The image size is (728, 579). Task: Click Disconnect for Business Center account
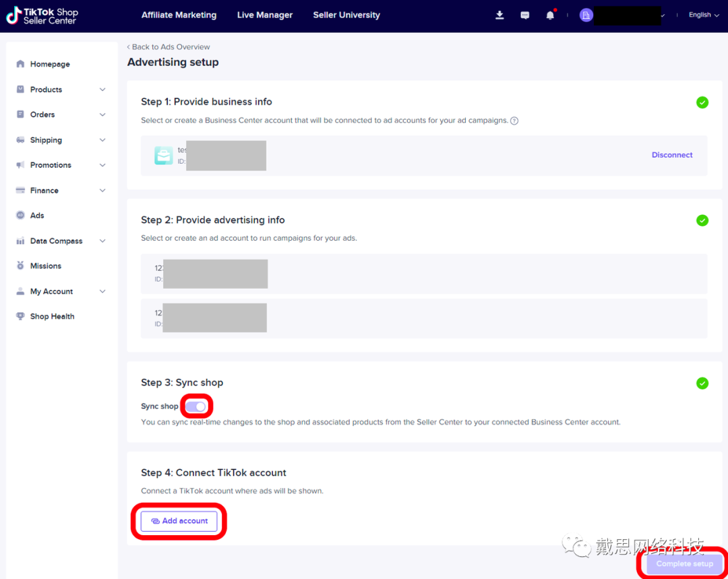click(672, 155)
